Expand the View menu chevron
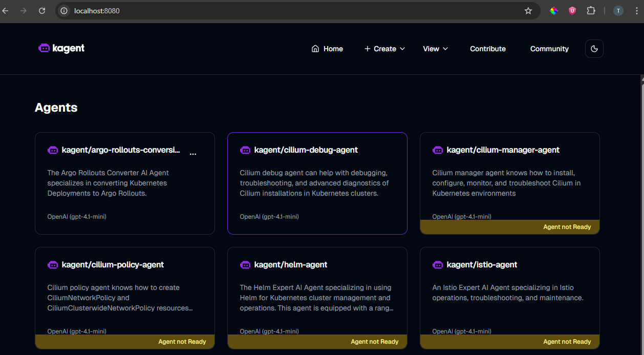The width and height of the screenshot is (644, 355). pyautogui.click(x=445, y=49)
